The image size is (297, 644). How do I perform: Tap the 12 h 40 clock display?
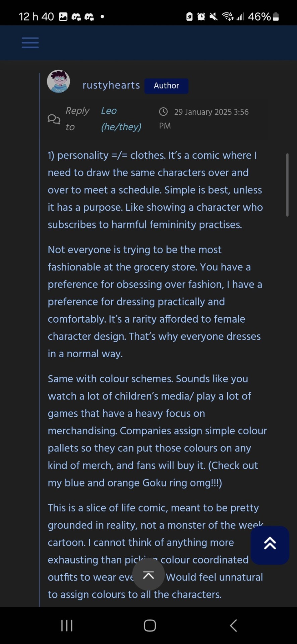(x=36, y=17)
